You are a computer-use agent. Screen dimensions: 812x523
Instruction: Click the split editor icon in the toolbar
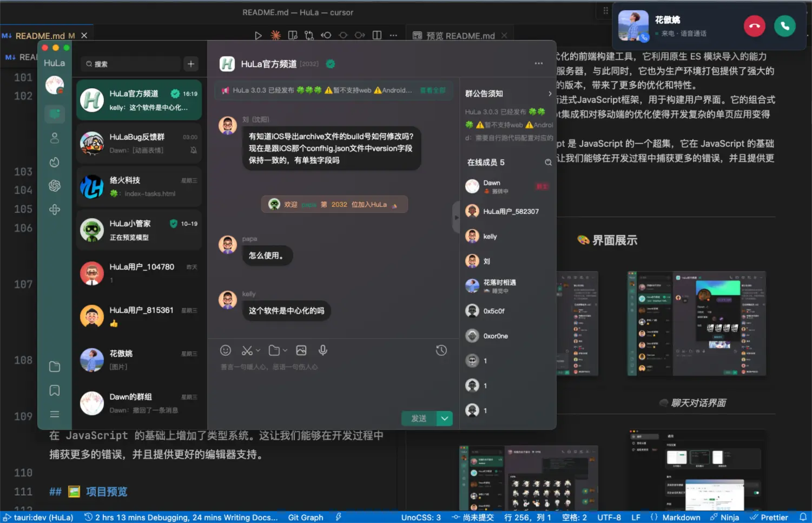point(377,35)
